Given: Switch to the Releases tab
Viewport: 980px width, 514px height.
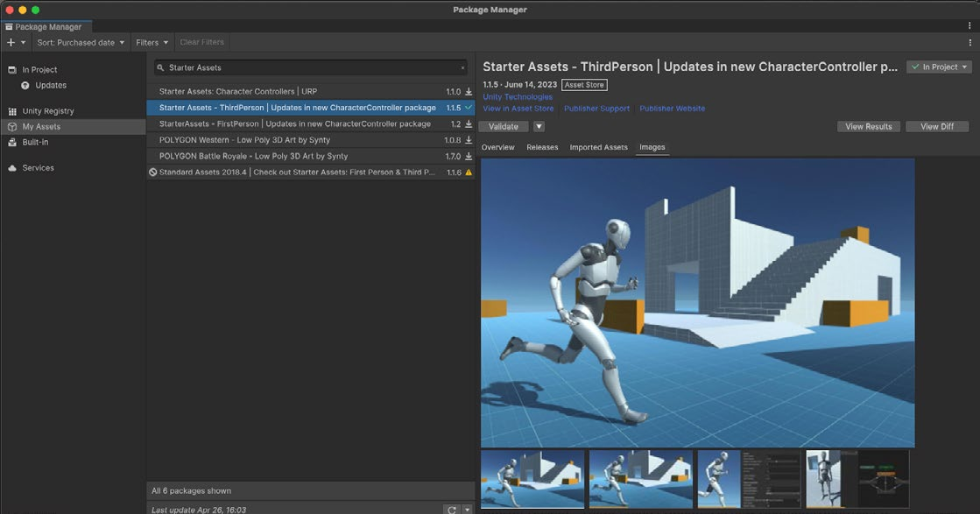Looking at the screenshot, I should point(542,147).
